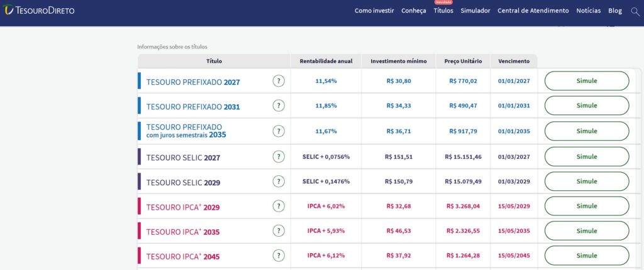Screen dimensions: 644x270
Task: Open the Conheça menu
Action: (x=414, y=11)
